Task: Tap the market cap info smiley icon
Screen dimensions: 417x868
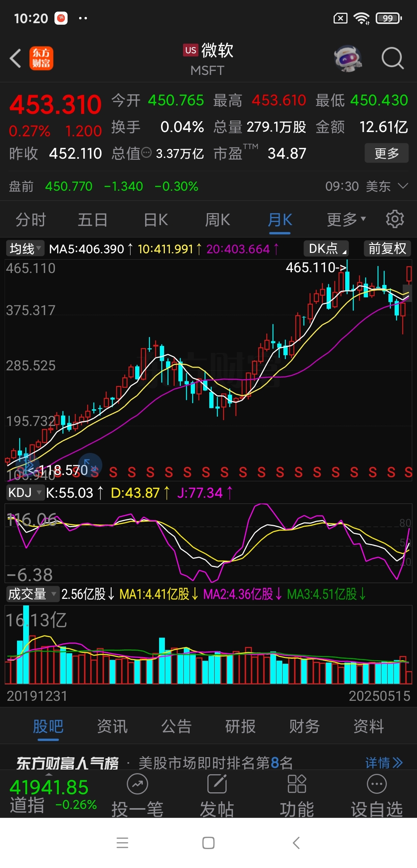Action: [x=146, y=153]
